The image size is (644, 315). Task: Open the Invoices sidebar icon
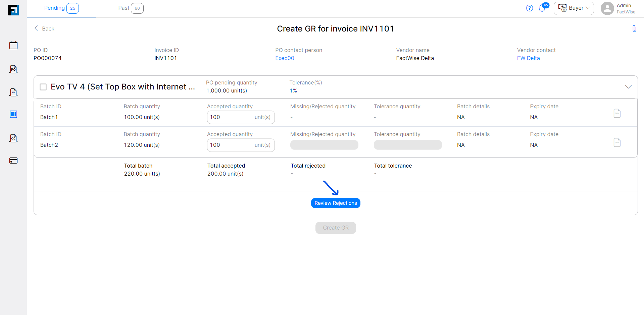(x=13, y=92)
